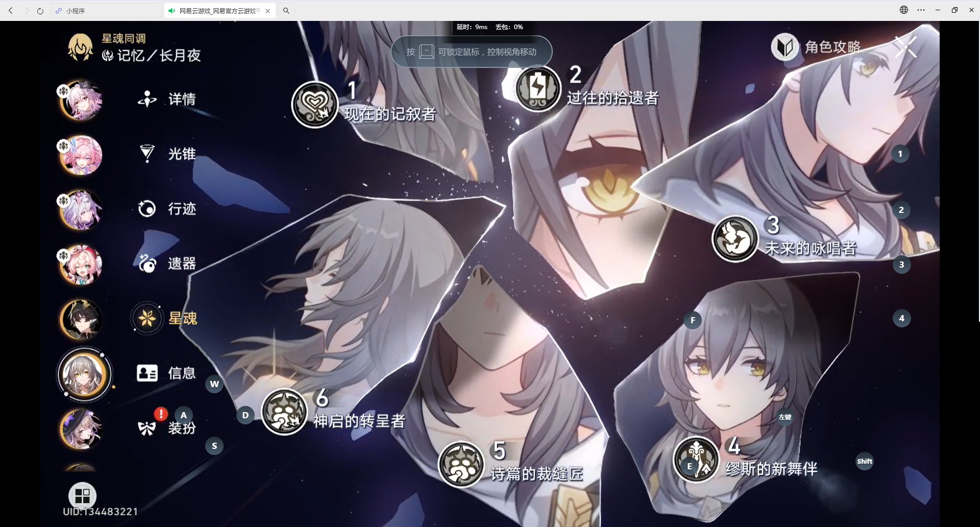
Task: Tap the round virtual key labeled 3
Action: [x=902, y=265]
